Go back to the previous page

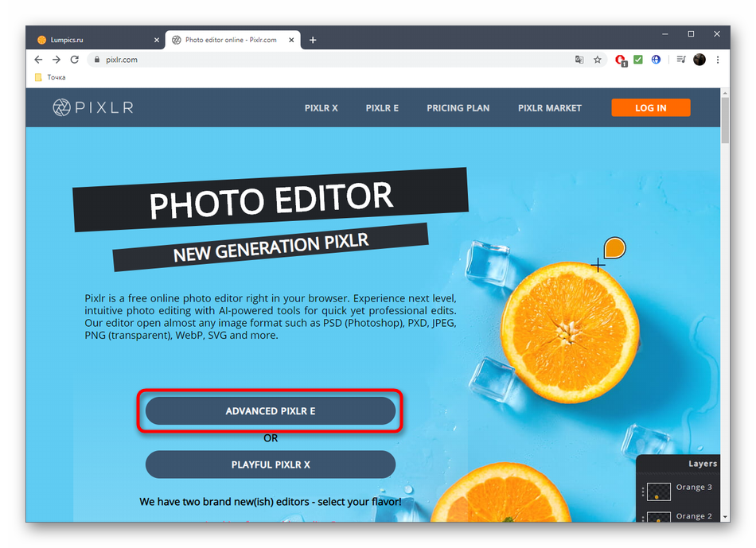[x=38, y=60]
